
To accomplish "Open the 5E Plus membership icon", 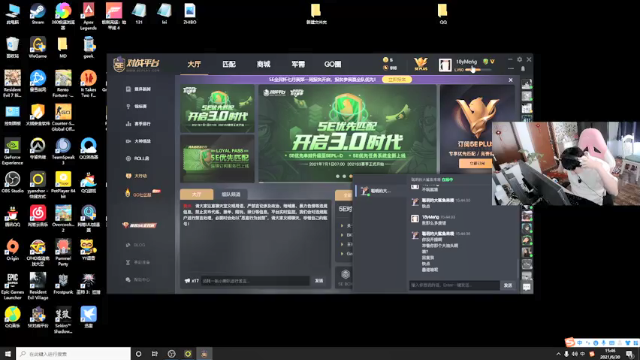I will pyautogui.click(x=420, y=64).
